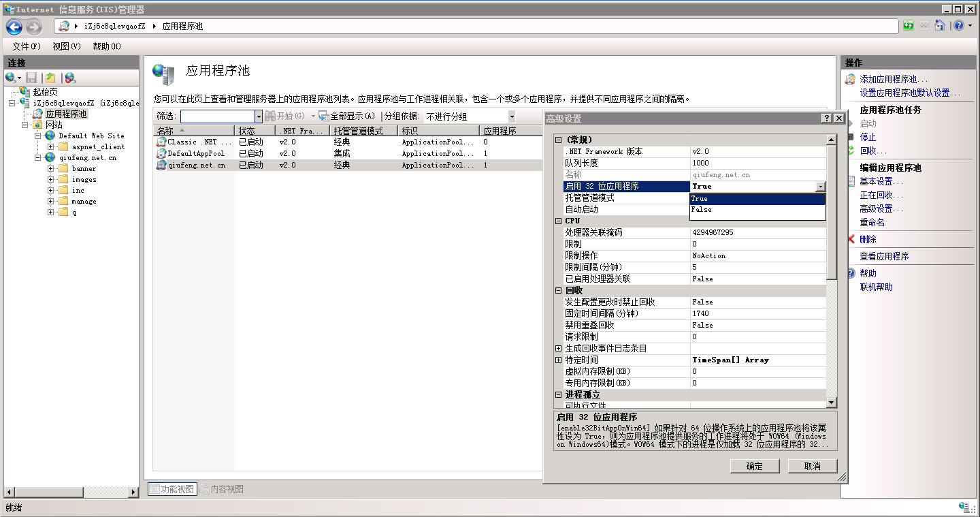
Task: Open the 帮助(H) menu
Action: (x=107, y=46)
